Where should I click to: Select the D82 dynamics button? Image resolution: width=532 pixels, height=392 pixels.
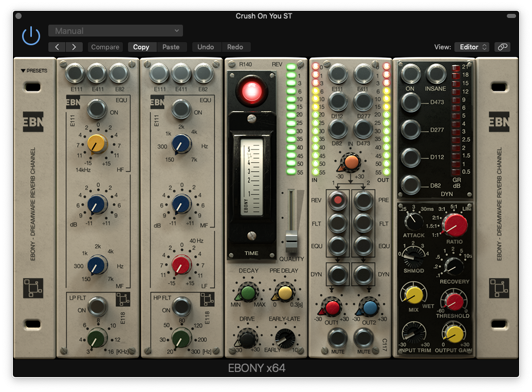coord(411,185)
